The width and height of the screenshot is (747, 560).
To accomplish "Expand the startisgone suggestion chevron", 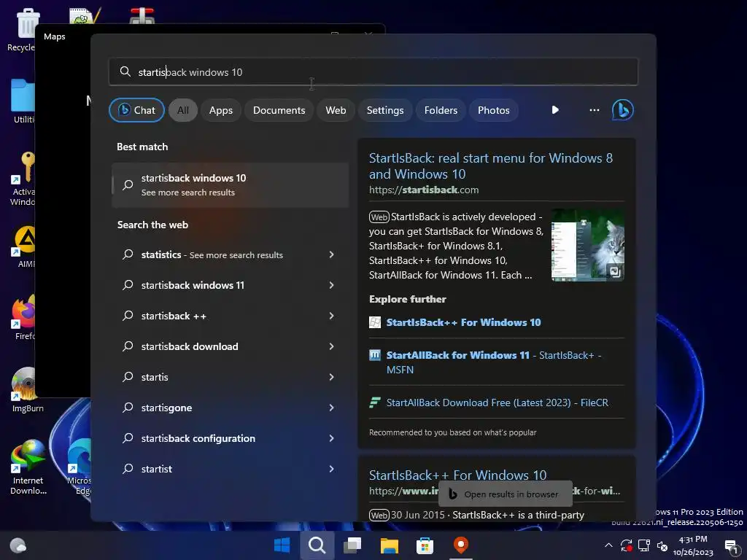I will coord(332,408).
